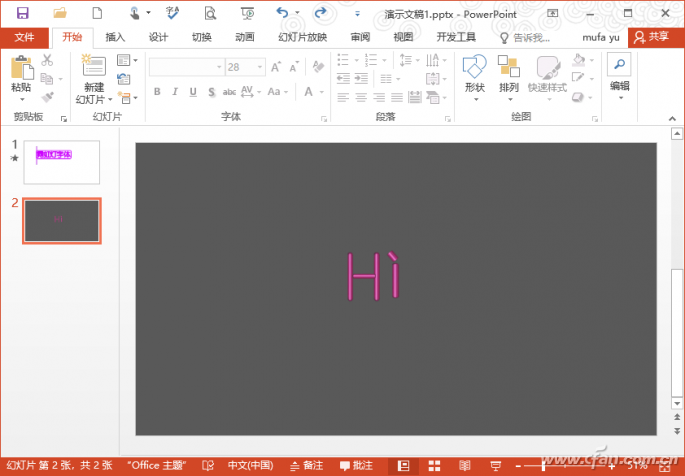Click the New Slide (新建幻灯片) icon

93,66
